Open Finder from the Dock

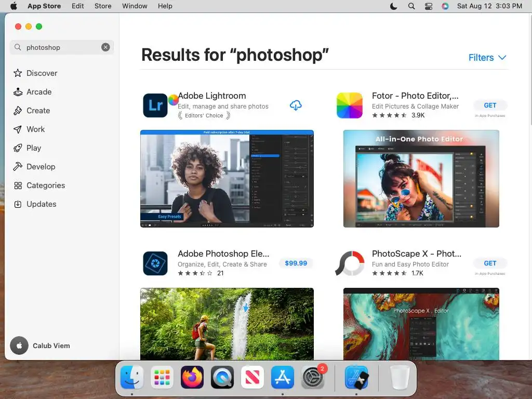click(132, 377)
